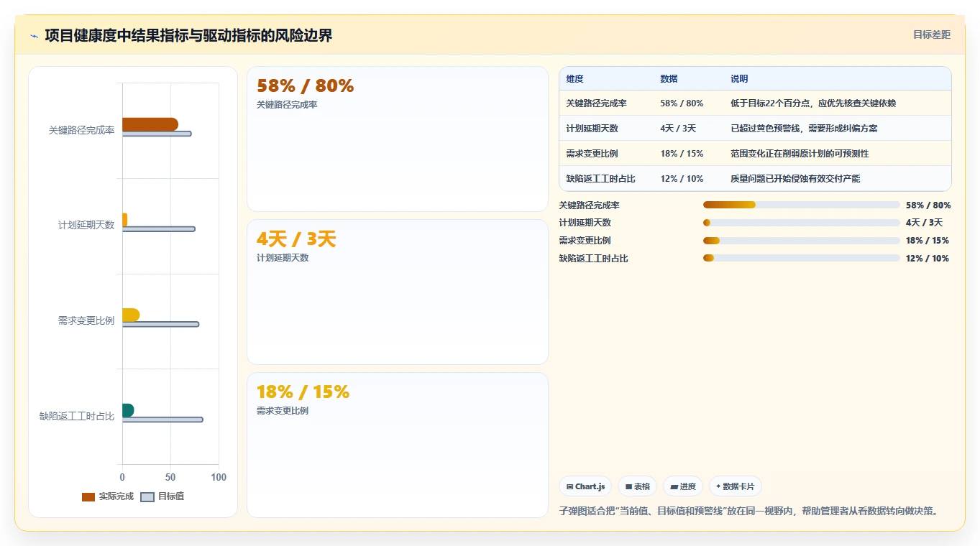Open the 4天 / 3天 KPI card

[398, 292]
